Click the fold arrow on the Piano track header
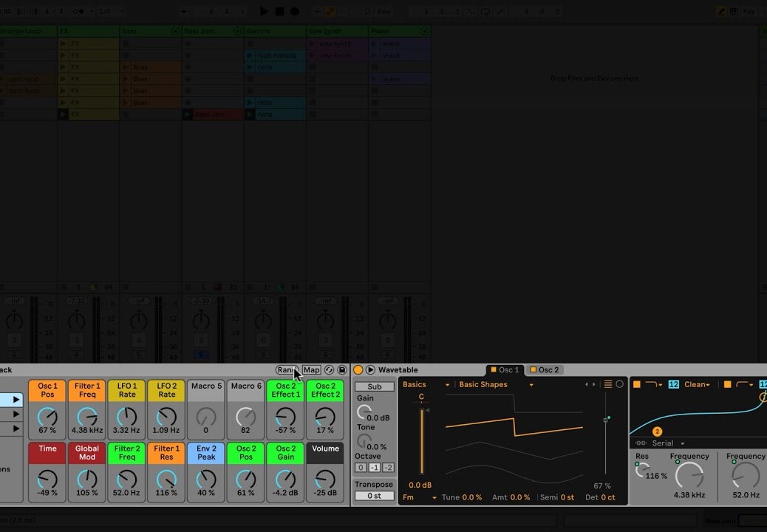This screenshot has height=532, width=767. (x=424, y=31)
